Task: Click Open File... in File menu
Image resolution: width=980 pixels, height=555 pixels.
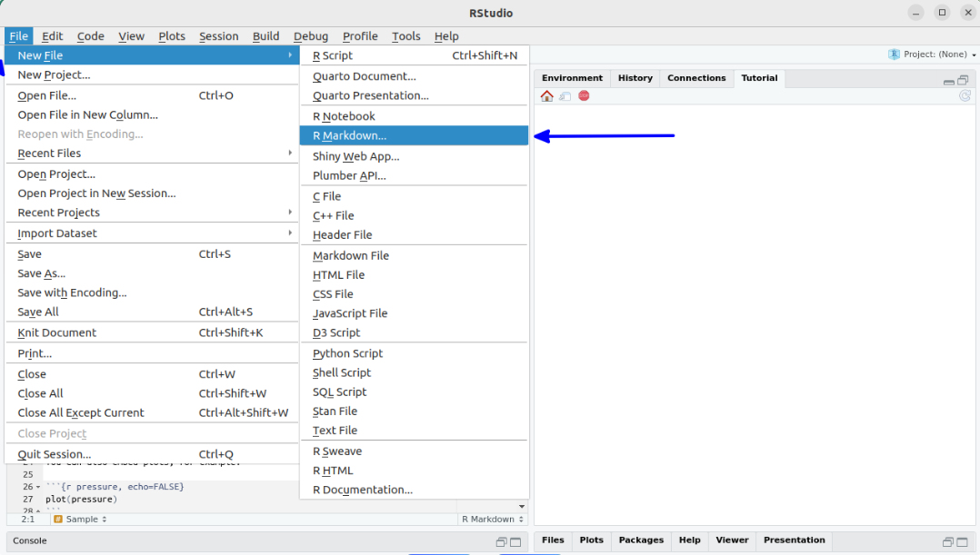Action: (153, 95)
